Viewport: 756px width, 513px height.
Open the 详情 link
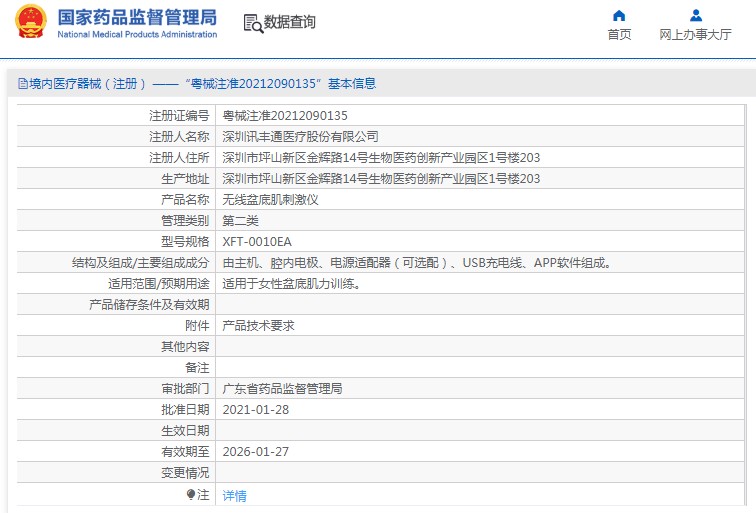[234, 495]
